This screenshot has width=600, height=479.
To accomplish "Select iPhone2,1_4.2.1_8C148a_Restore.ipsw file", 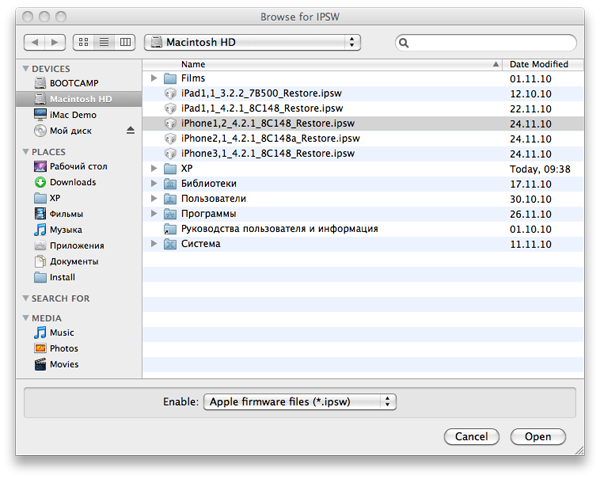I will (363, 138).
